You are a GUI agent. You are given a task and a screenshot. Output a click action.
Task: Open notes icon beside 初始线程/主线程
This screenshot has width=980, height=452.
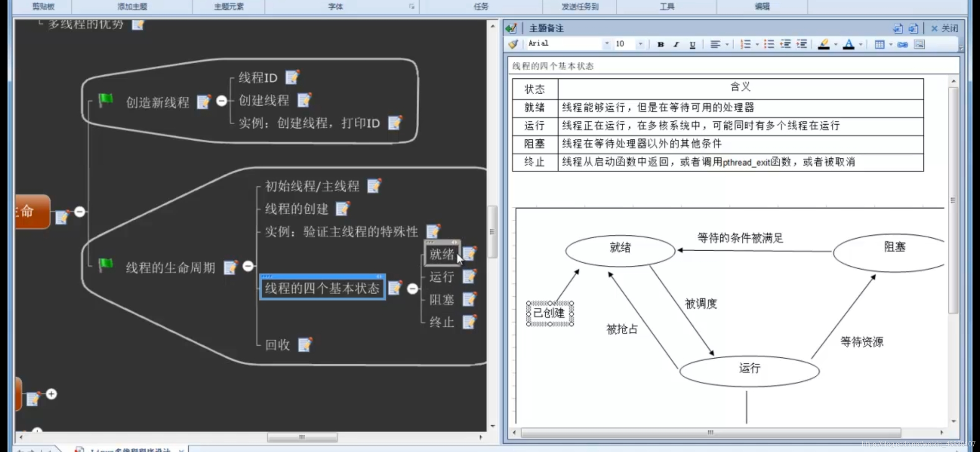click(x=374, y=186)
